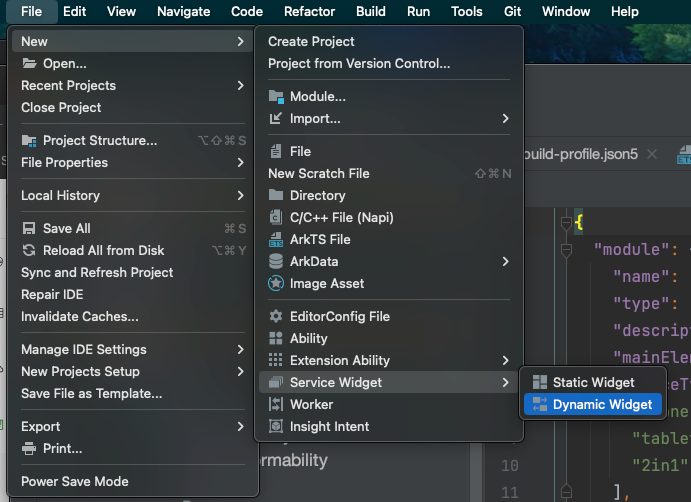The width and height of the screenshot is (691, 502).
Task: Open the Refactor menu
Action: point(309,11)
